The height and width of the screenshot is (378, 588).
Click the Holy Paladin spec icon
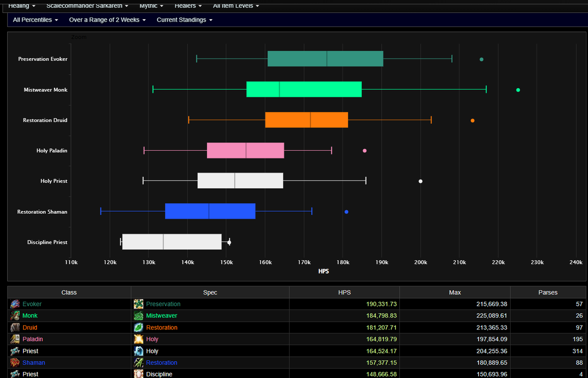[139, 339]
